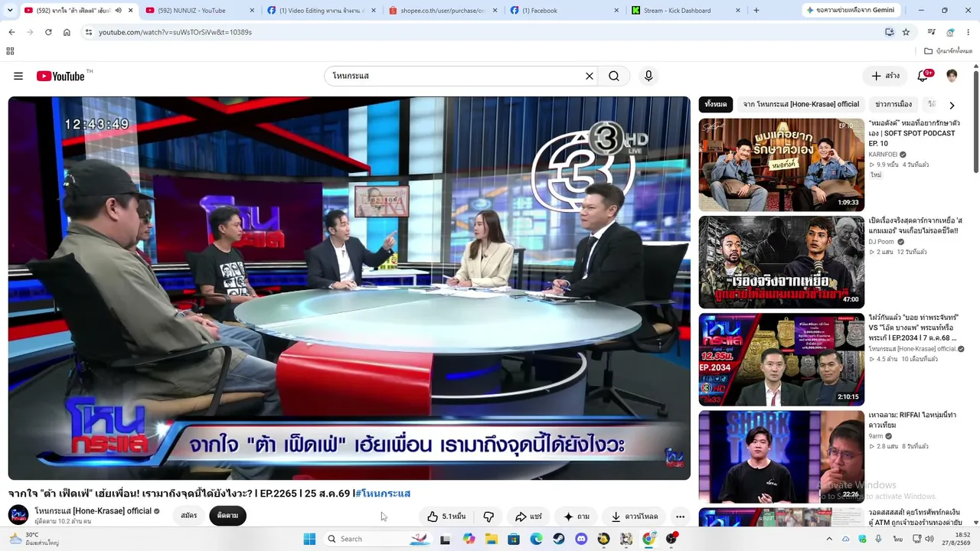Open Microsoft Edge from the taskbar
The height and width of the screenshot is (551, 980).
pyautogui.click(x=537, y=539)
